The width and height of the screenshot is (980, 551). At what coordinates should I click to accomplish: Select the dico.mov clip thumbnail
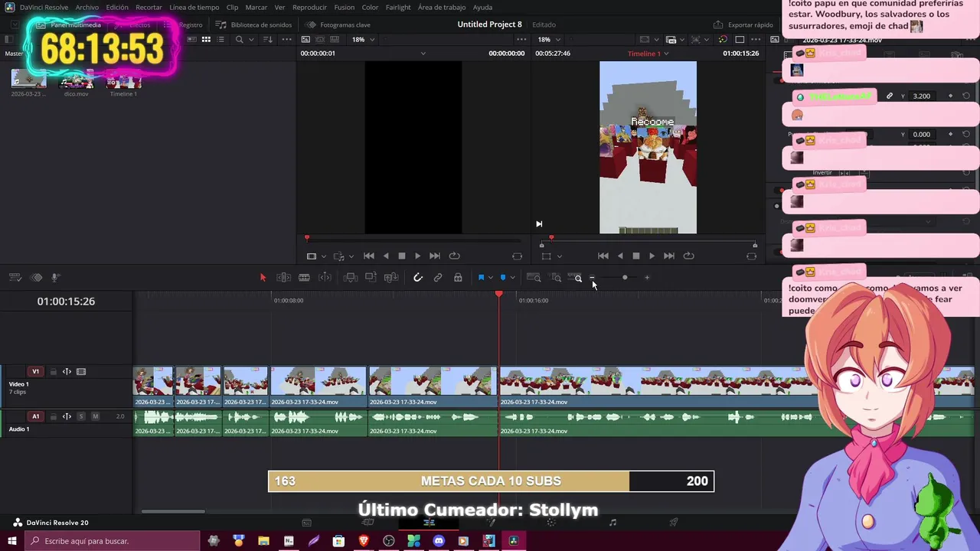(x=76, y=80)
